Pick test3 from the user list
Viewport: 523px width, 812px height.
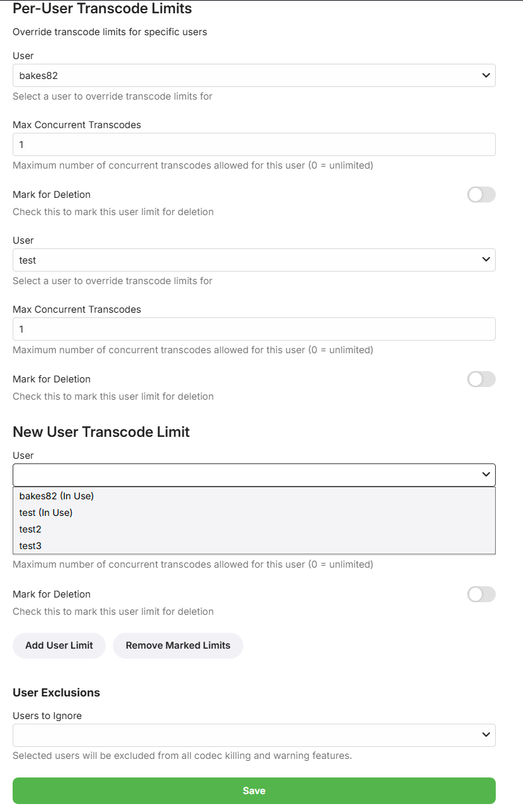[x=31, y=546]
